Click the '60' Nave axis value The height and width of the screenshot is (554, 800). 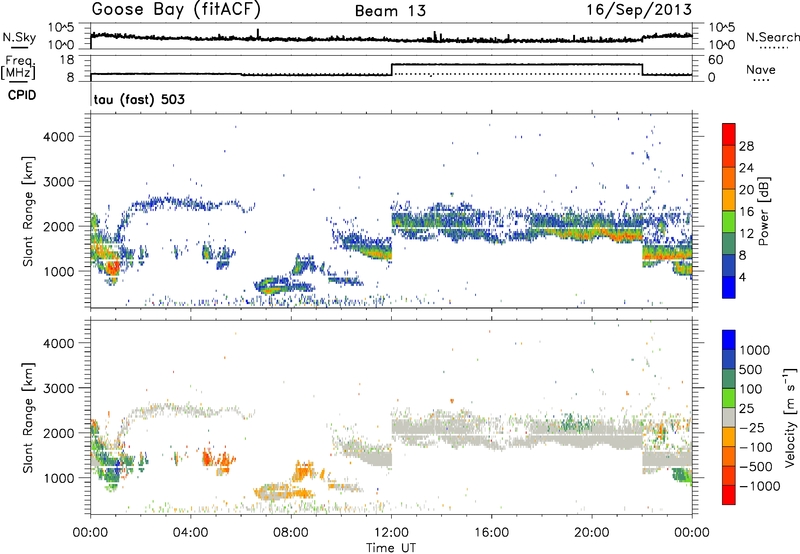715,60
